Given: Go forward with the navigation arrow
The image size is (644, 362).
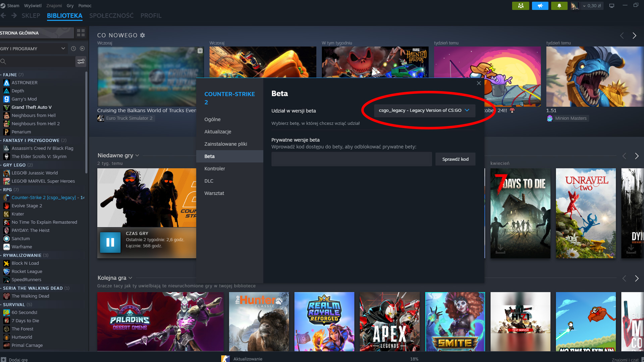Looking at the screenshot, I should pyautogui.click(x=14, y=15).
